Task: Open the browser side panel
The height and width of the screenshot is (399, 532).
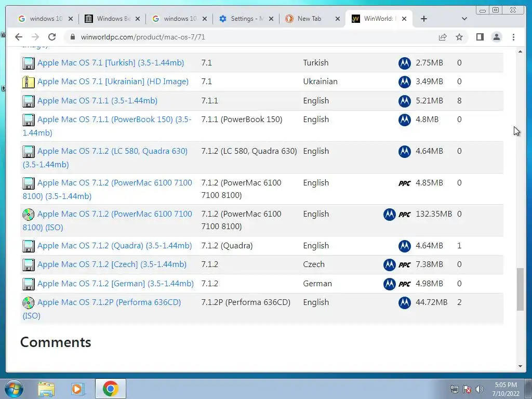Action: [480, 37]
